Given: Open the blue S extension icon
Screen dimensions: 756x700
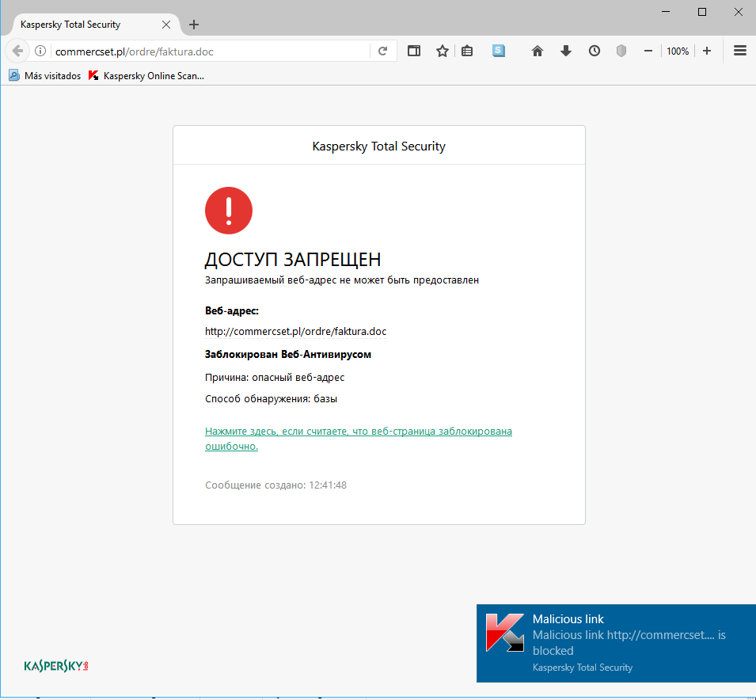Looking at the screenshot, I should click(499, 51).
